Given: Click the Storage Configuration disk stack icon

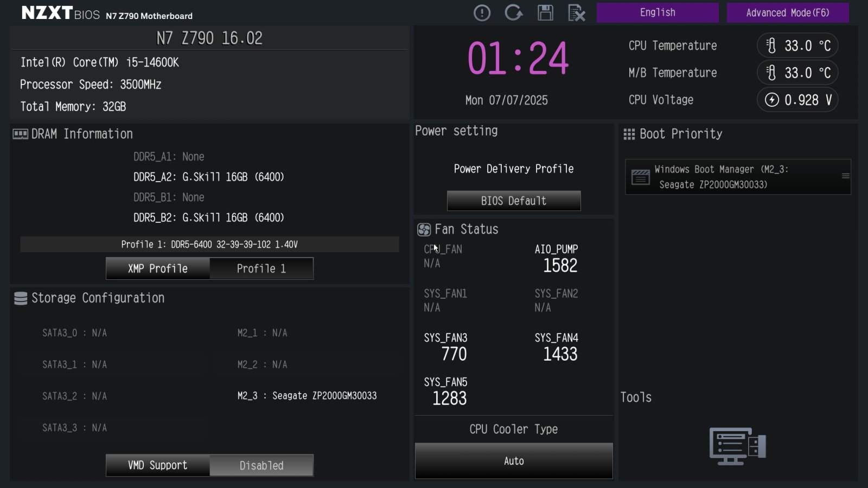Looking at the screenshot, I should 21,299.
